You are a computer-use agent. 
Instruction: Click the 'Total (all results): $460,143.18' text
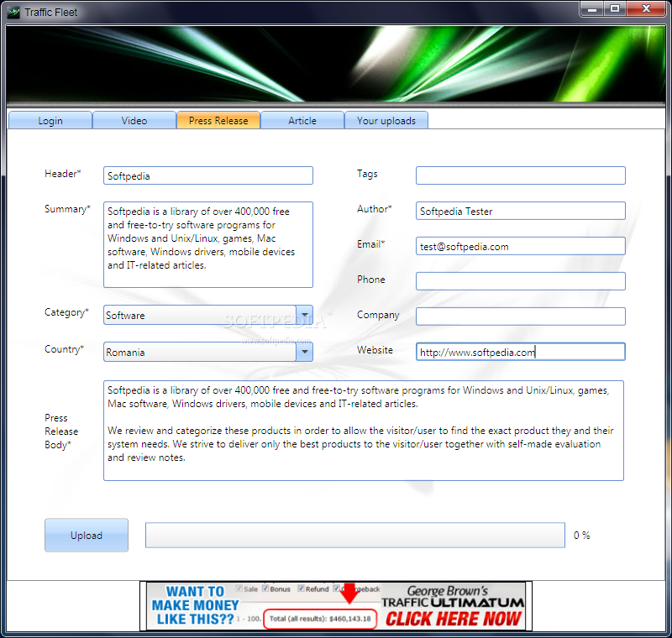[320, 619]
